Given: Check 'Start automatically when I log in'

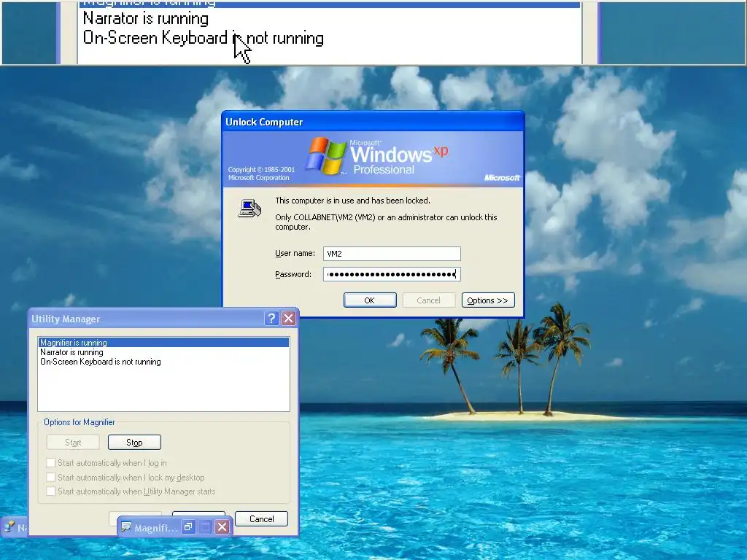Looking at the screenshot, I should (x=51, y=463).
